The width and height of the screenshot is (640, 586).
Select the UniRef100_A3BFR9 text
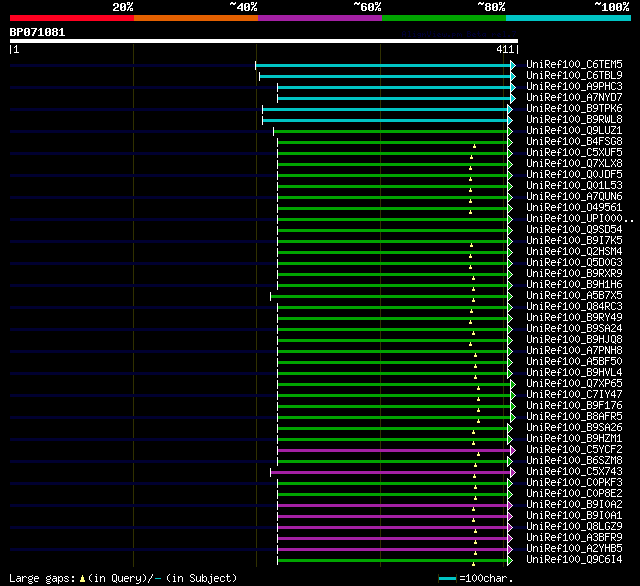point(574,538)
